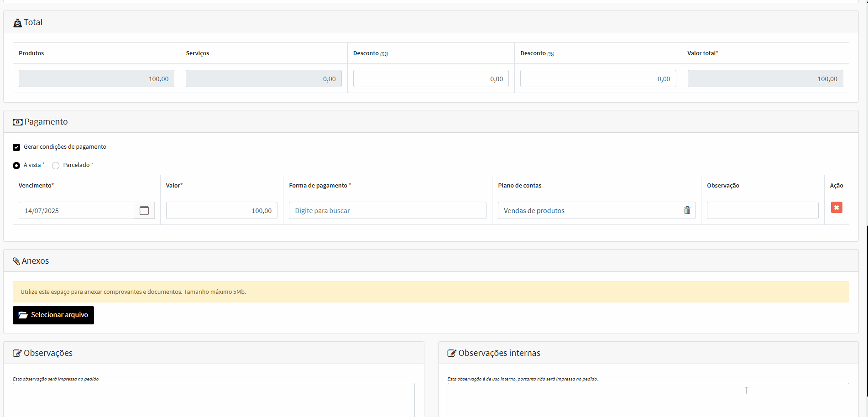This screenshot has height=417, width=868.
Task: Select the À vista payment option
Action: click(x=16, y=165)
